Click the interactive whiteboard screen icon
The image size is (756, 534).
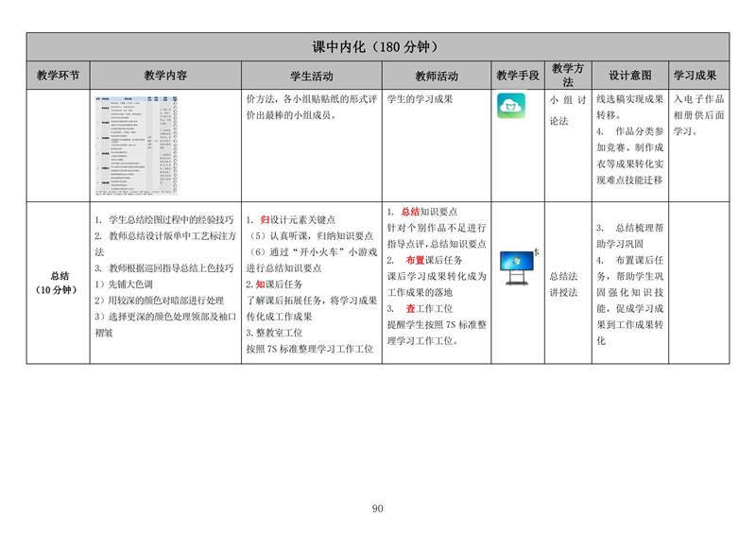517,267
